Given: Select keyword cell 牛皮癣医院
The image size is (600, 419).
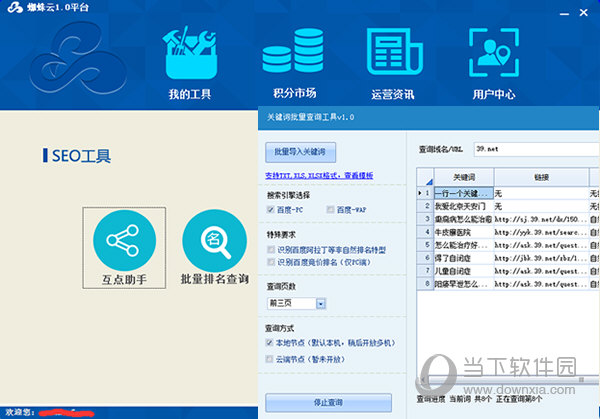Looking at the screenshot, I should [464, 232].
